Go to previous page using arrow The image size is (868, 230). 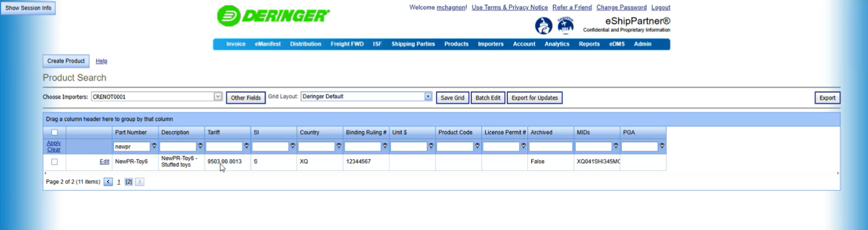[x=108, y=182]
